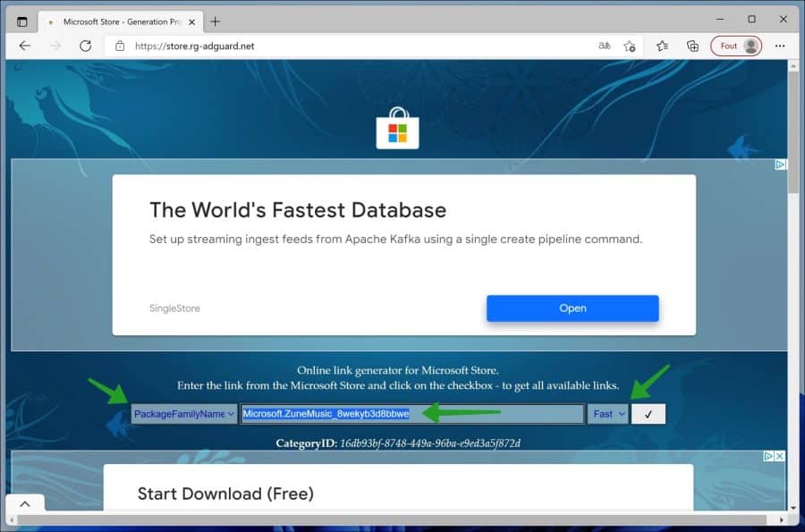
Task: Click the SingleStore advertiser name
Action: (174, 308)
